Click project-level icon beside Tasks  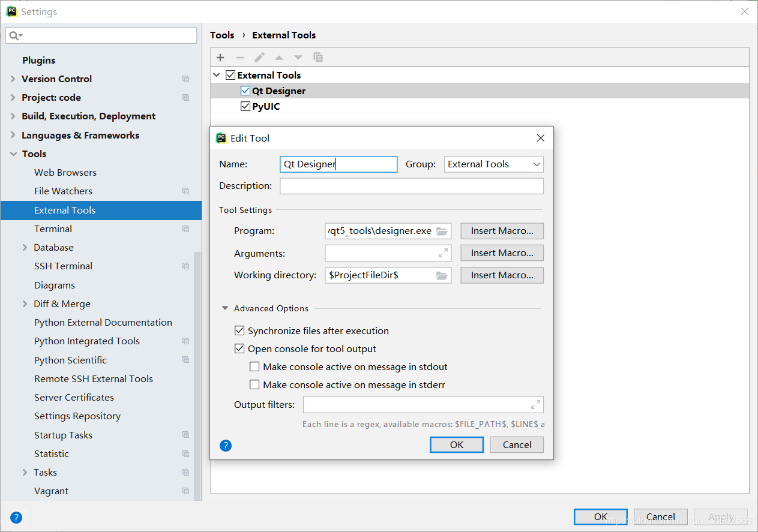tap(185, 473)
